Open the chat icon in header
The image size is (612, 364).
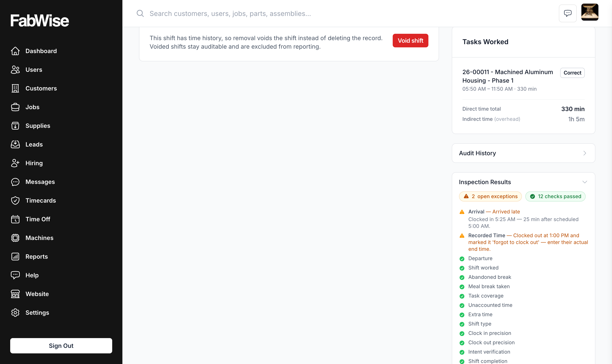pos(568,13)
